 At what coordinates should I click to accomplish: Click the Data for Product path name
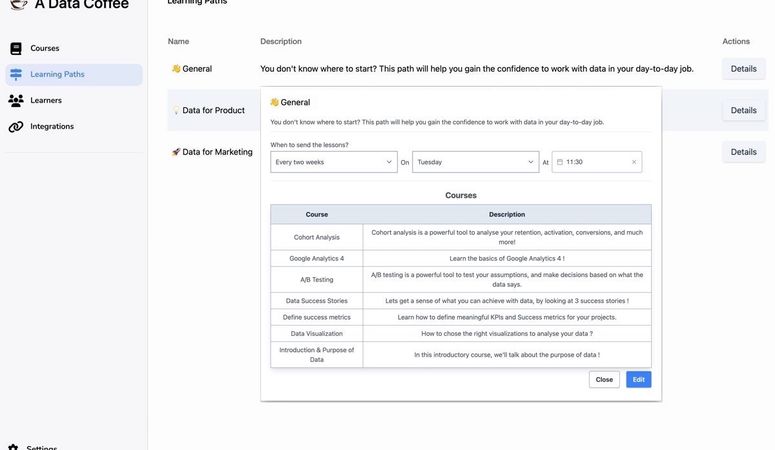[214, 110]
